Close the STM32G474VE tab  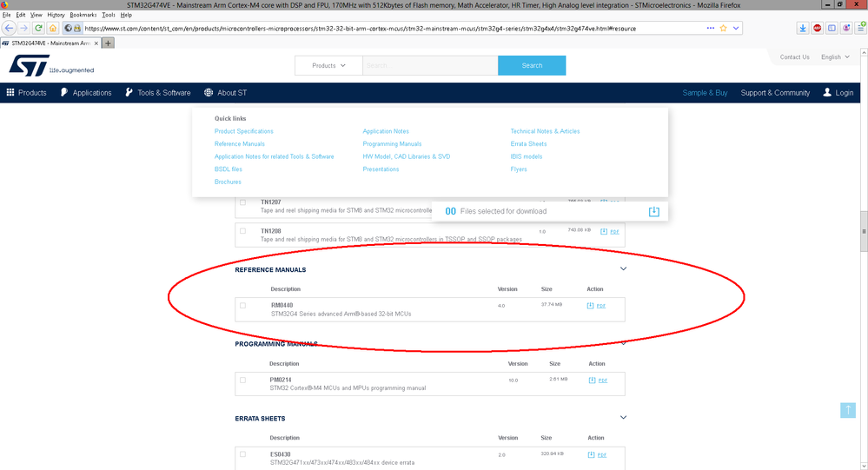pos(96,43)
